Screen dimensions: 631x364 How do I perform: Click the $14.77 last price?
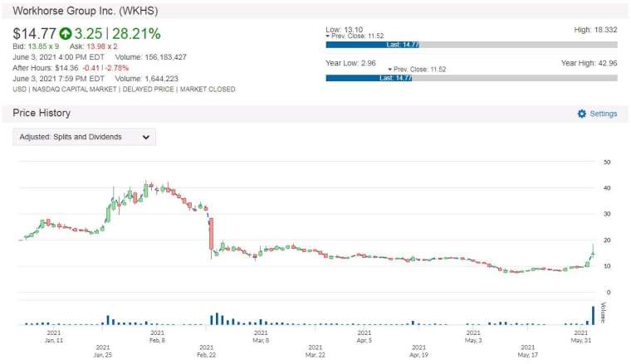(35, 34)
